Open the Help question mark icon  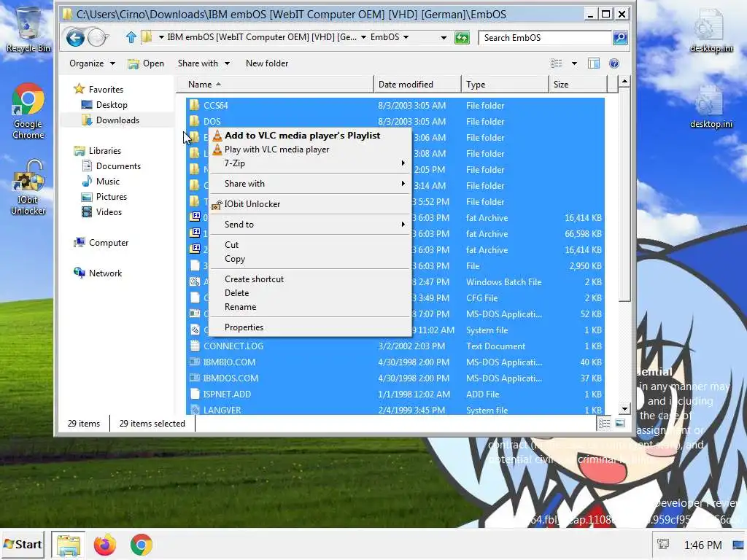coord(614,63)
